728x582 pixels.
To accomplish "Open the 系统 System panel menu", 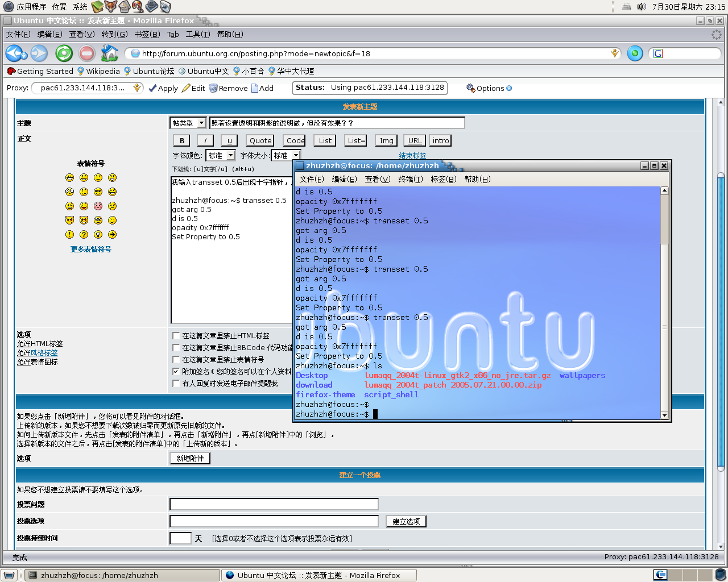I will click(x=80, y=7).
